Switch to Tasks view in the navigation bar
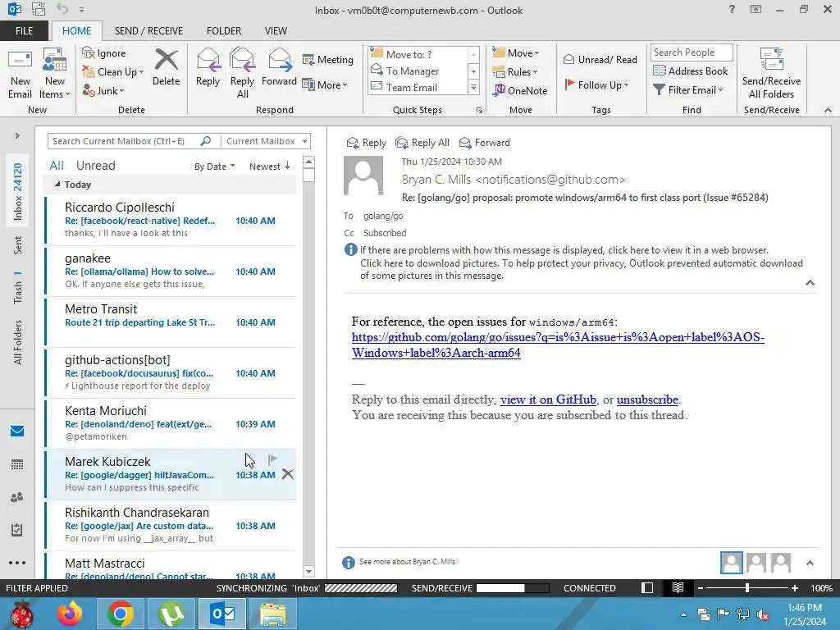840x630 pixels. click(17, 530)
